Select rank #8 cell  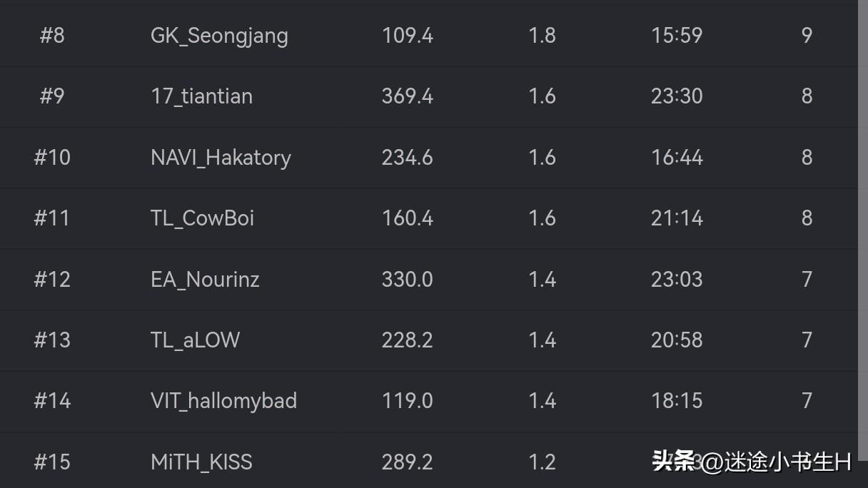click(52, 35)
